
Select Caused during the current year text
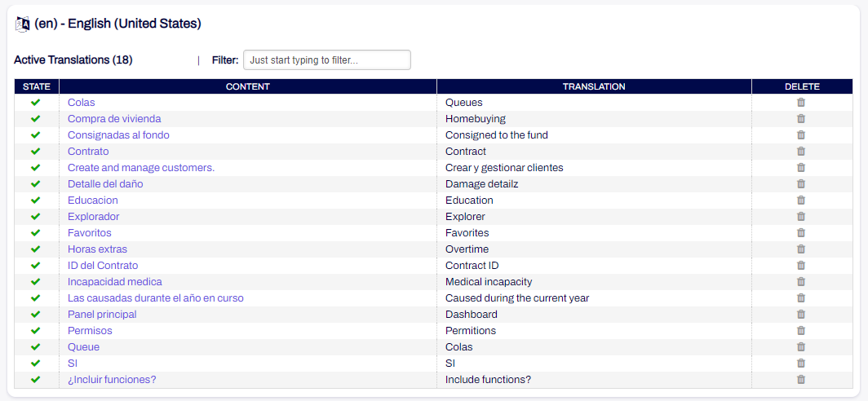517,298
